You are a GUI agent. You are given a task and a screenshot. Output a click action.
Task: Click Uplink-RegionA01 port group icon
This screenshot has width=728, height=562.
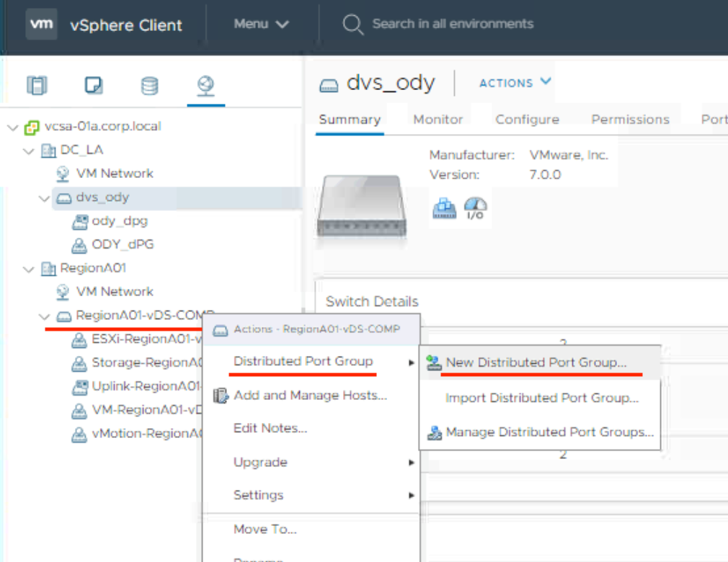point(80,387)
